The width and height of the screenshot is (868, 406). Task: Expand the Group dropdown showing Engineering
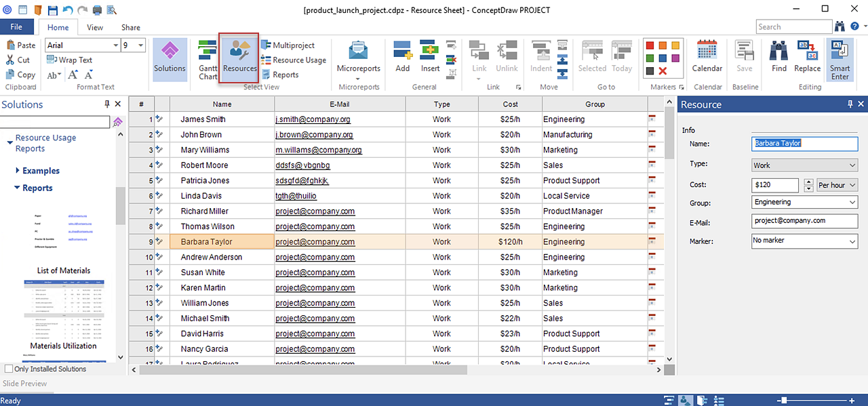click(x=804, y=202)
